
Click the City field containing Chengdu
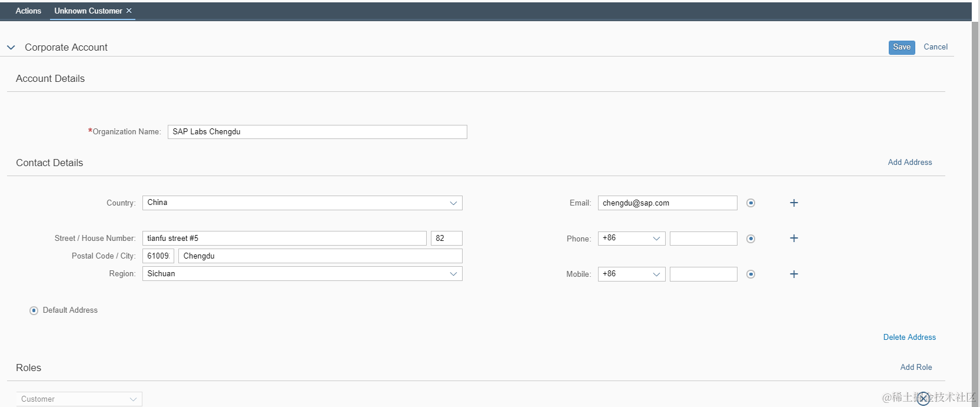tap(320, 256)
